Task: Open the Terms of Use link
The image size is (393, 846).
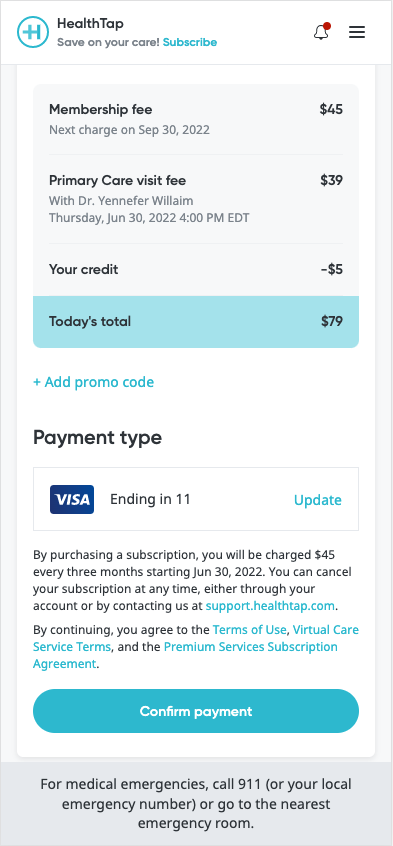Action: (x=249, y=630)
